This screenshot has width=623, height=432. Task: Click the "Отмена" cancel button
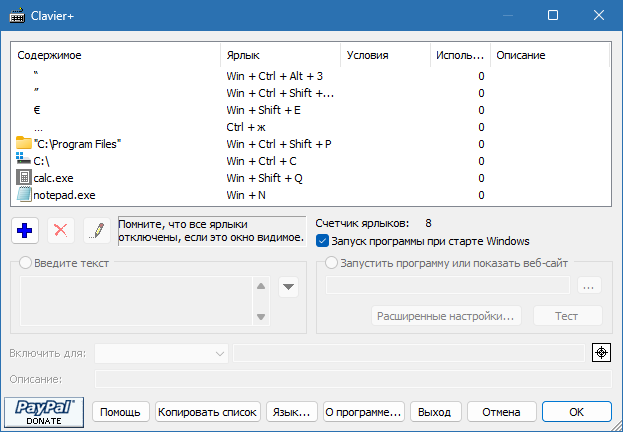(x=501, y=412)
